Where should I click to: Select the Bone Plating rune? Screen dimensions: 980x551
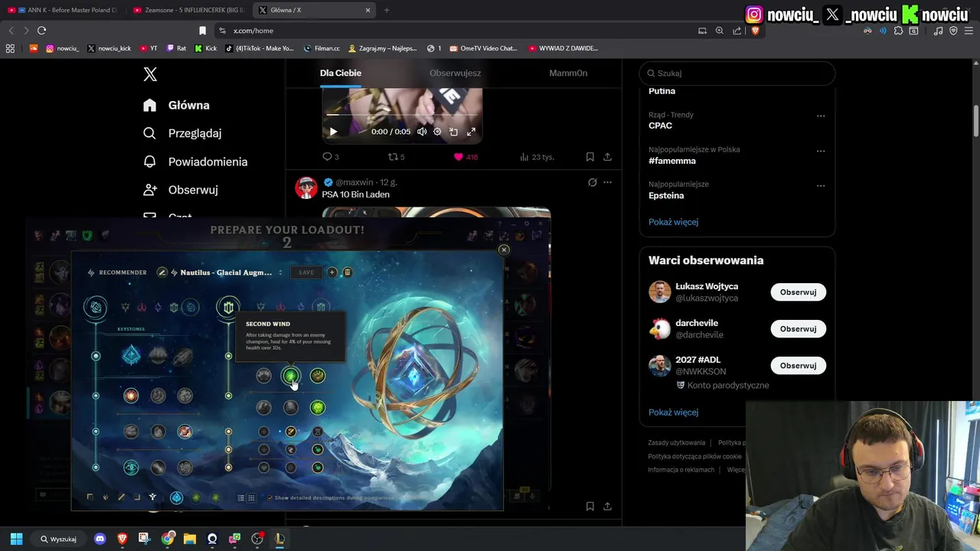(318, 375)
